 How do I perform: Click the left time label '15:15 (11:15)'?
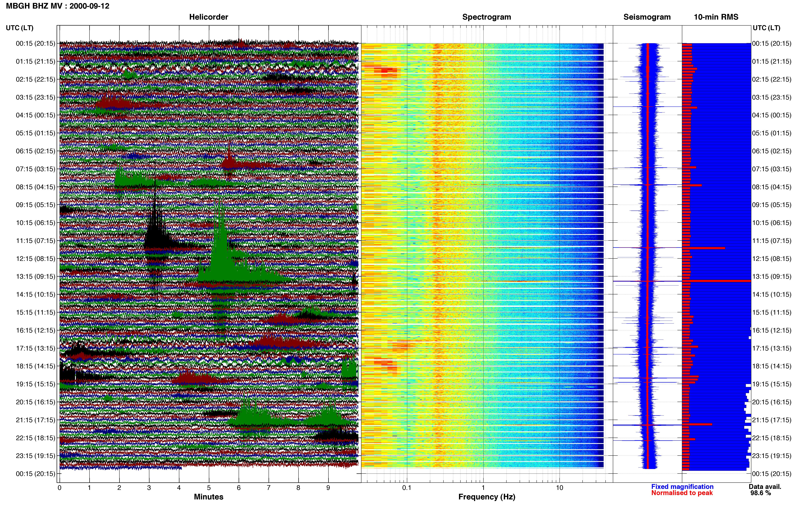[x=36, y=313]
